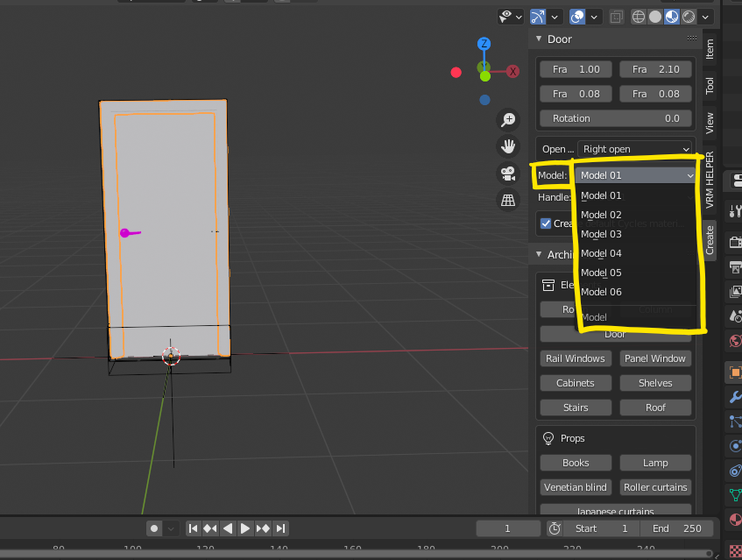The image size is (742, 560).
Task: Open the Modifiers tab (blue wrench icon)
Action: [x=735, y=397]
